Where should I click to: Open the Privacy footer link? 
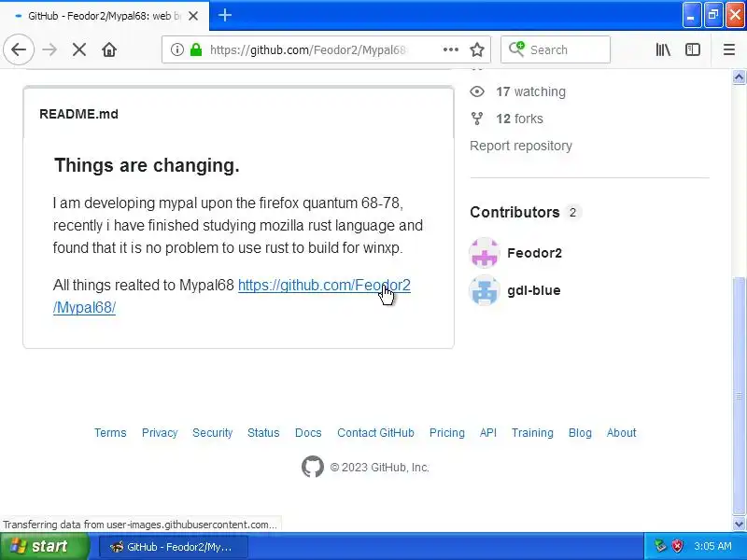point(160,432)
